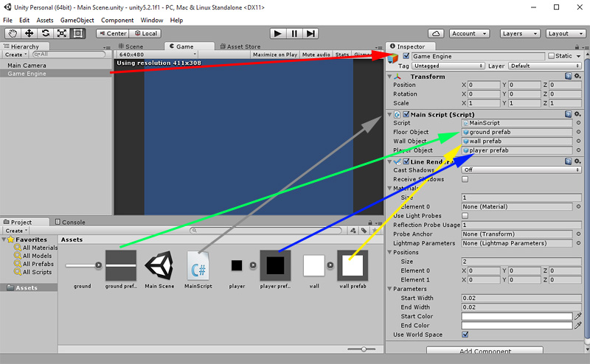This screenshot has height=364, width=590.
Task: Click the Step frame button
Action: click(x=310, y=33)
